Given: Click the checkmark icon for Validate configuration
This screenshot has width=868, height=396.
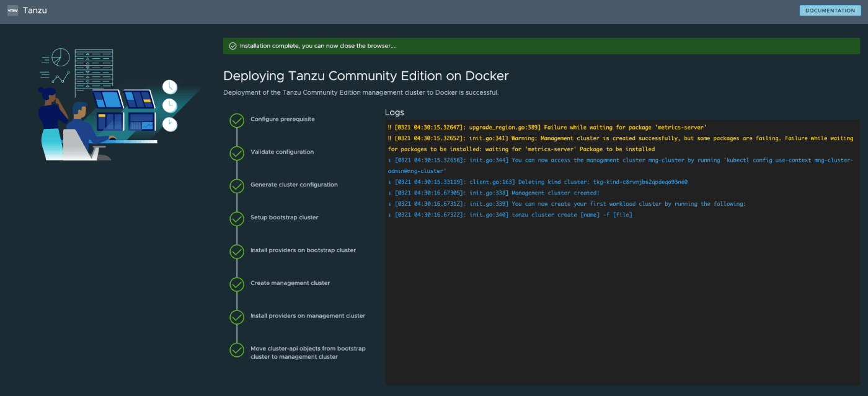Looking at the screenshot, I should click(237, 153).
